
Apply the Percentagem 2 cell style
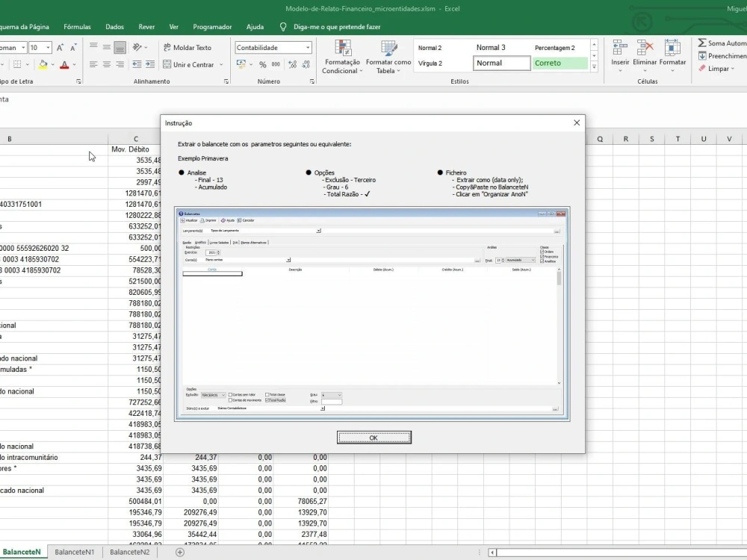pos(560,47)
